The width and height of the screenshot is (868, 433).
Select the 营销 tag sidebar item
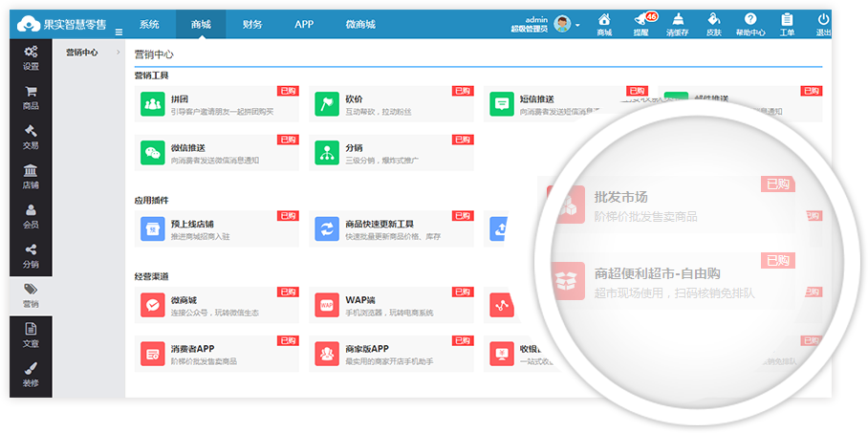coord(31,296)
